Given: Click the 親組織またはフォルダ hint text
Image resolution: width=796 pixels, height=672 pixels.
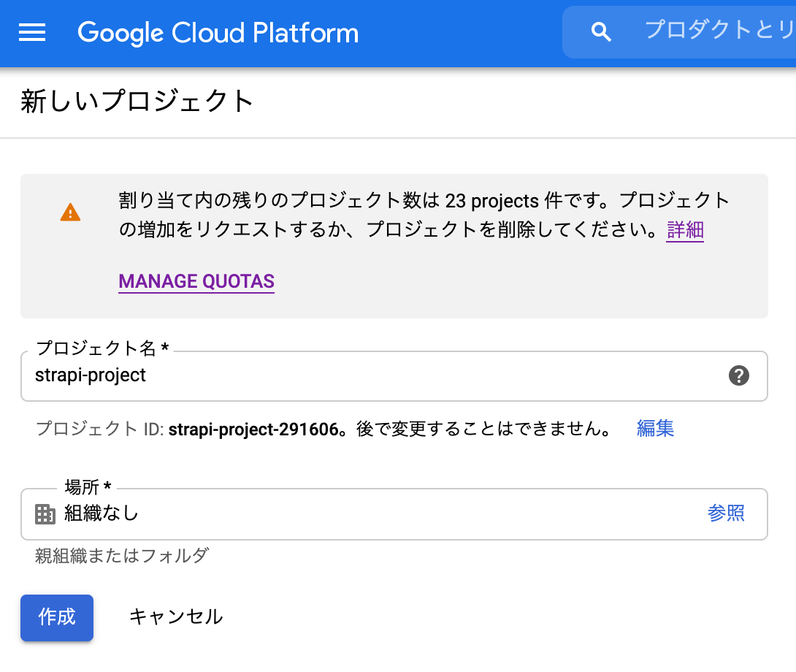Looking at the screenshot, I should click(x=122, y=555).
